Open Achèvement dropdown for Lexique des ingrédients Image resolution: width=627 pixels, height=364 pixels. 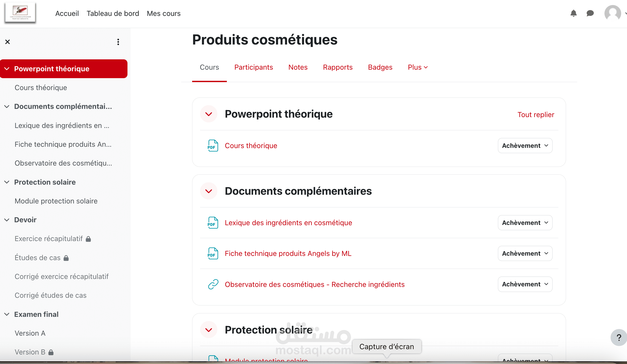click(x=525, y=223)
